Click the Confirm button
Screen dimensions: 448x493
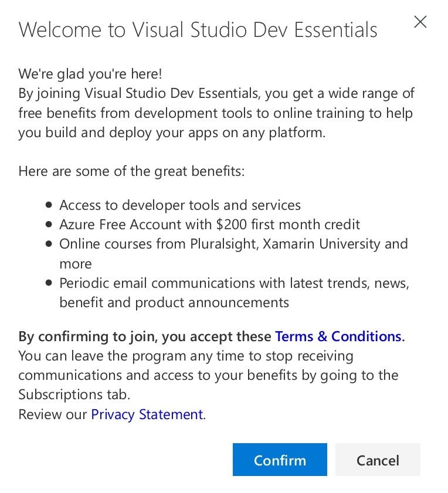tap(280, 460)
